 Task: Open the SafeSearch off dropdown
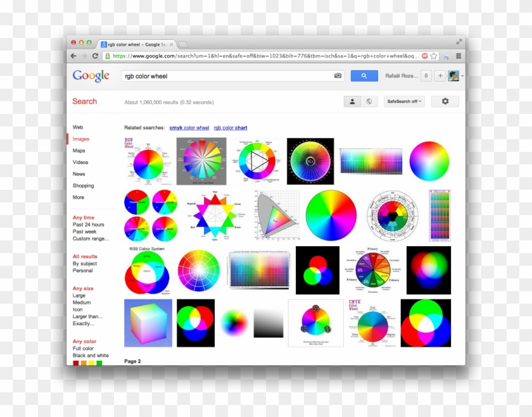click(405, 101)
